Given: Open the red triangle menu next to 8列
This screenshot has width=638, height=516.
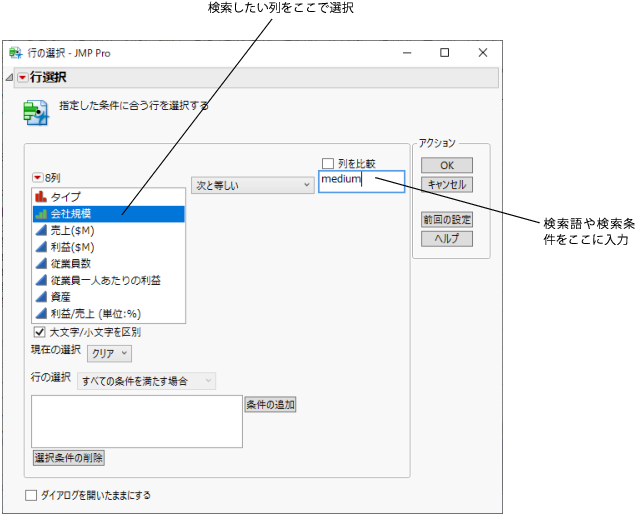Looking at the screenshot, I should [37, 177].
